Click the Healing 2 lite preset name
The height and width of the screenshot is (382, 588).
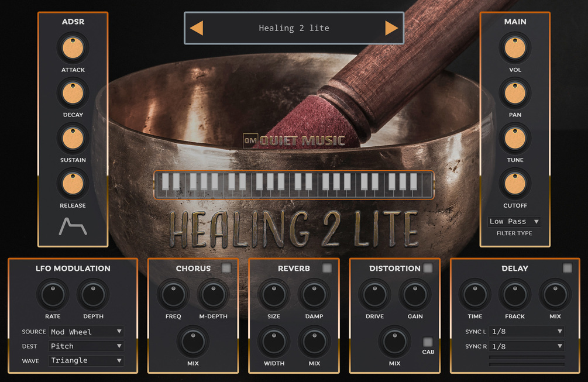(294, 28)
